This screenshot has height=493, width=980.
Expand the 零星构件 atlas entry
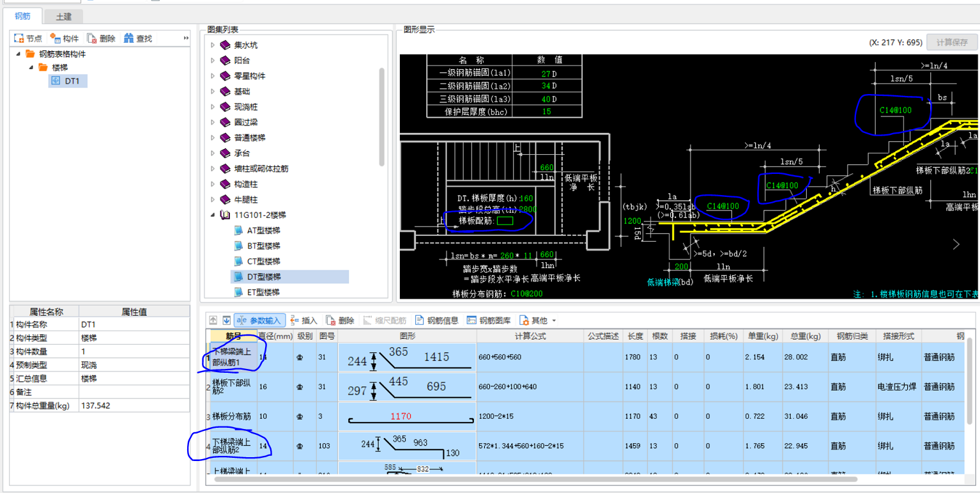[213, 76]
